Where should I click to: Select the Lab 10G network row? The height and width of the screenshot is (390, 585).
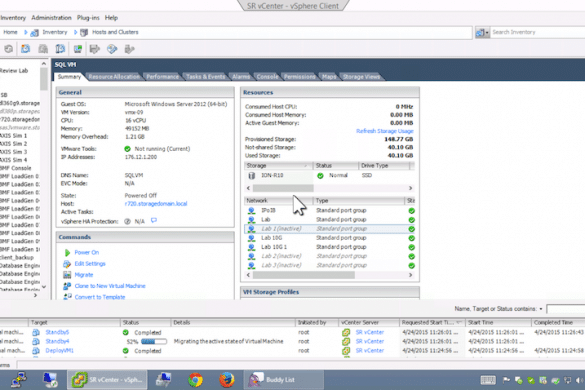(x=329, y=238)
